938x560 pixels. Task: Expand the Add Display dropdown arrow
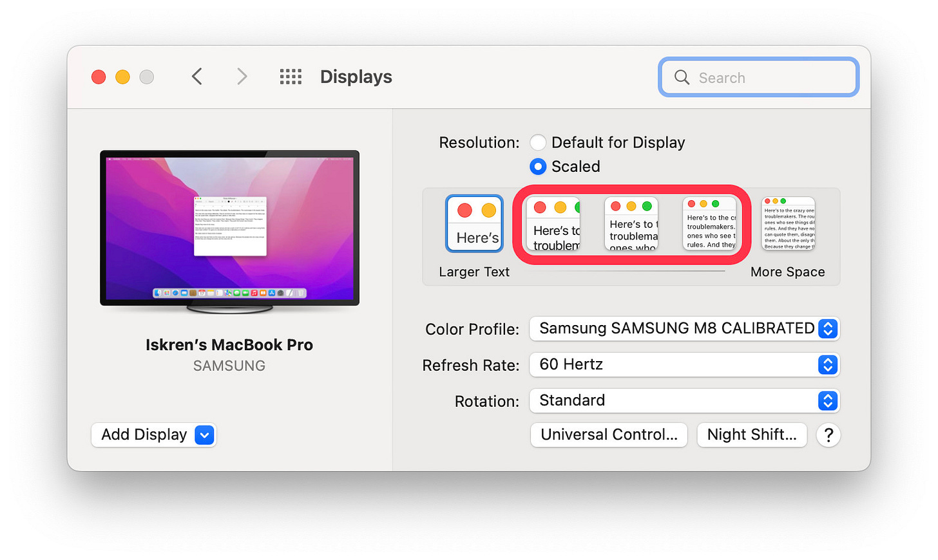coord(204,435)
